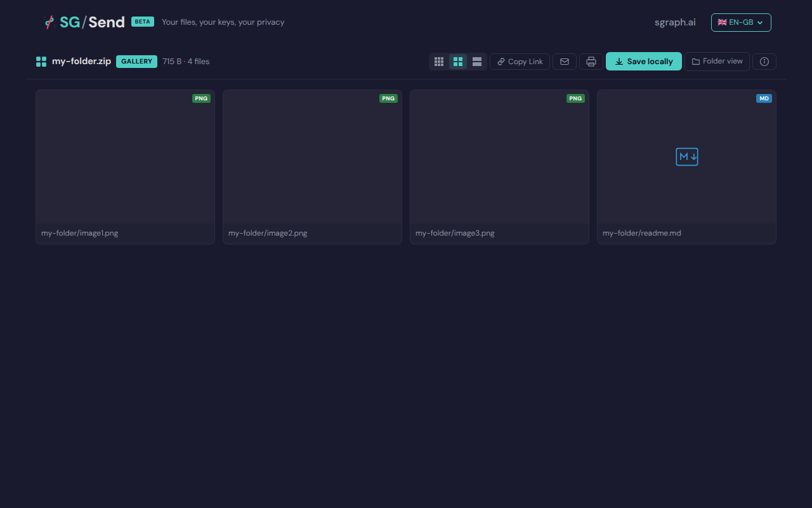The image size is (812, 508).
Task: Open the sgraph.ai link
Action: point(675,22)
